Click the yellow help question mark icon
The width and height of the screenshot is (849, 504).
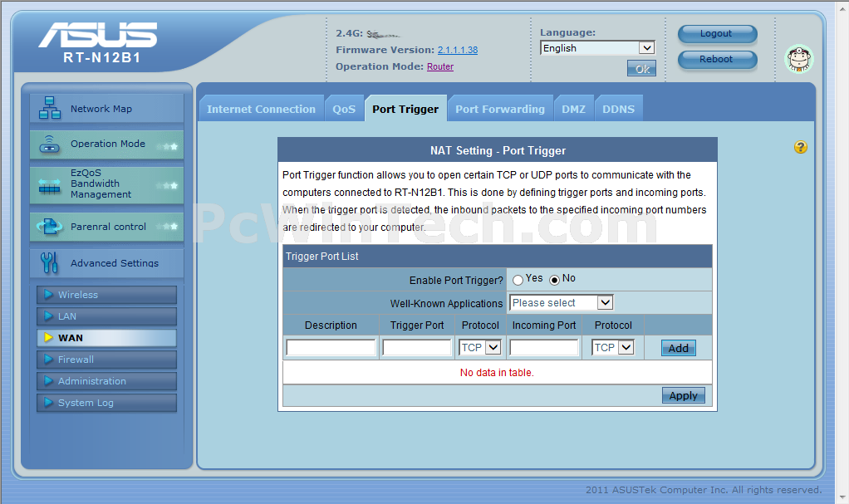click(800, 147)
